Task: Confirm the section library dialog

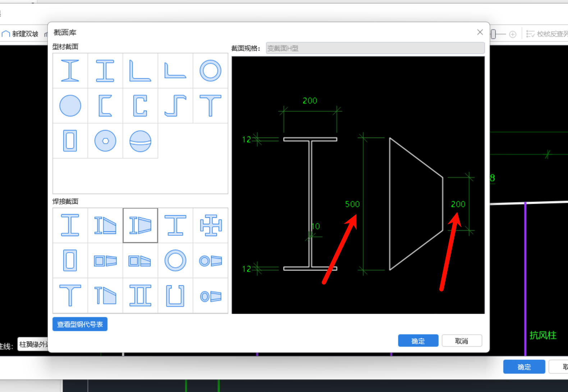Action: [x=418, y=341]
